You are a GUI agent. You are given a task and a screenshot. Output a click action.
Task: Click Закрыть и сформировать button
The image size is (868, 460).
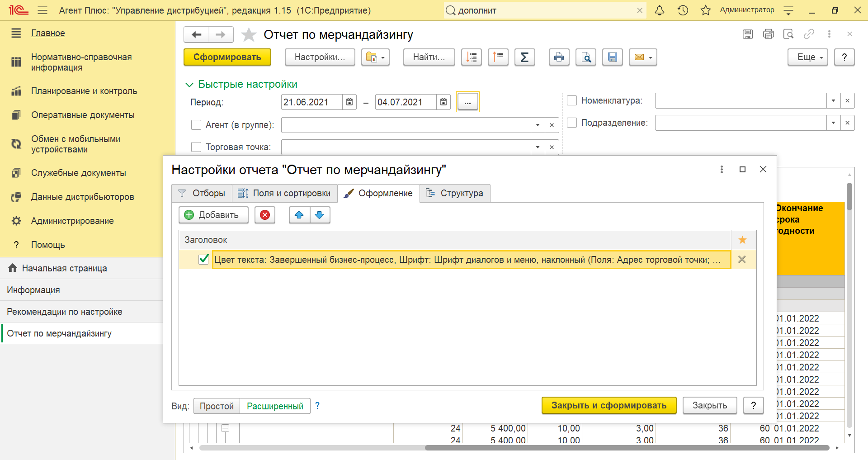[609, 405]
